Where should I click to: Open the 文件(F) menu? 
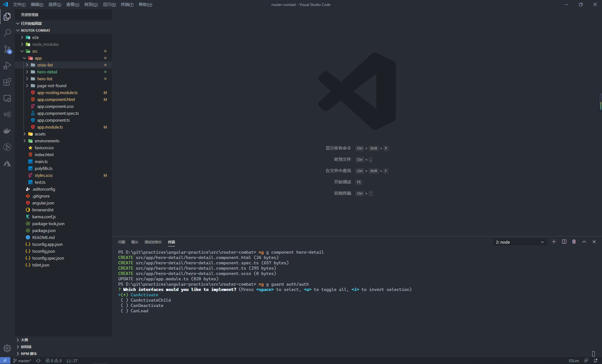pyautogui.click(x=19, y=4)
